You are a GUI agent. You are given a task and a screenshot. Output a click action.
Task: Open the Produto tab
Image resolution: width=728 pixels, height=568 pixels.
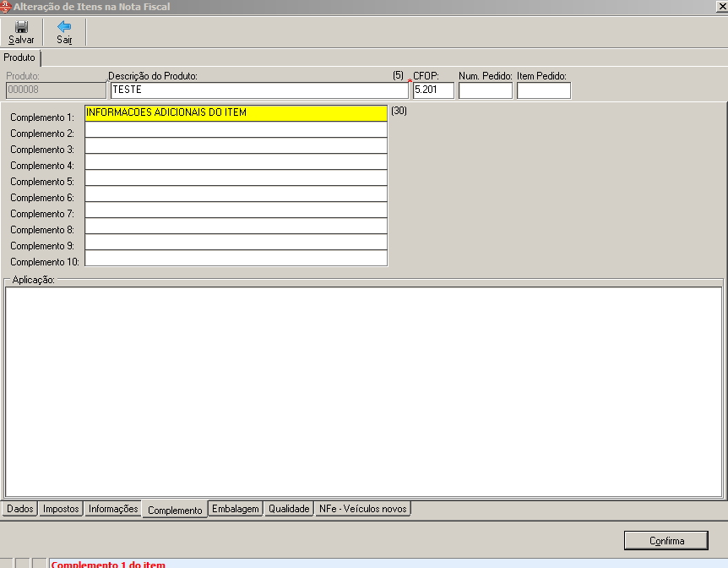(x=19, y=57)
